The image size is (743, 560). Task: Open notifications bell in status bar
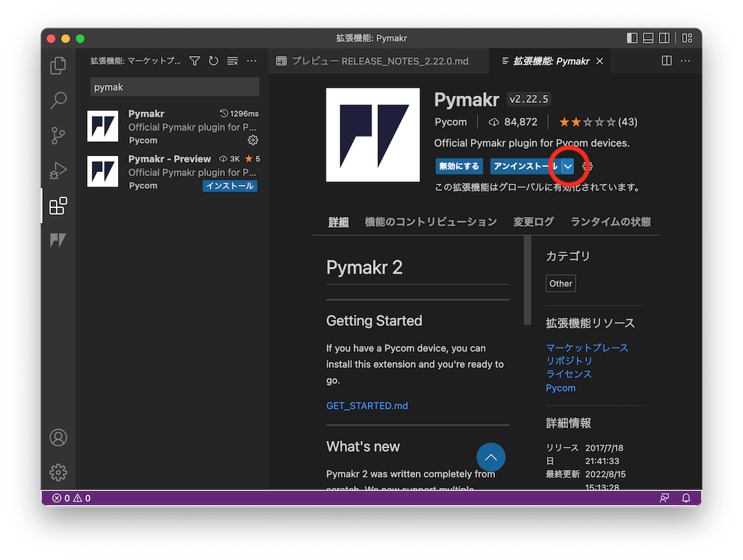[686, 498]
